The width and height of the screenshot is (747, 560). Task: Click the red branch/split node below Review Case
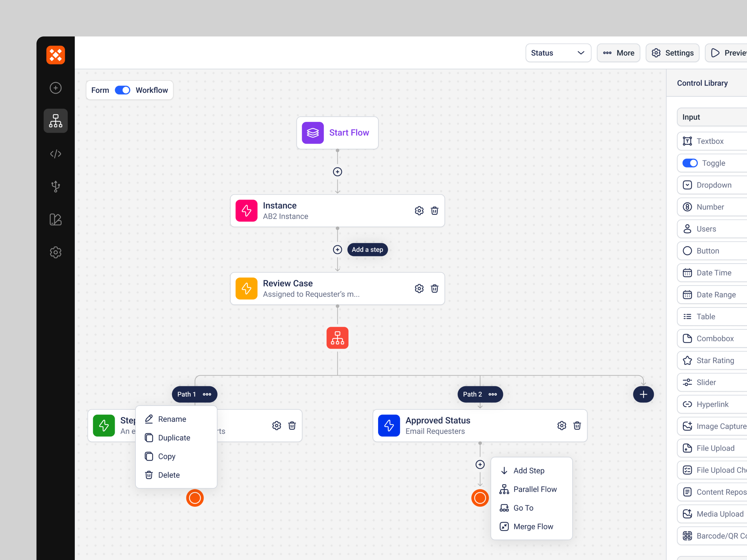337,338
